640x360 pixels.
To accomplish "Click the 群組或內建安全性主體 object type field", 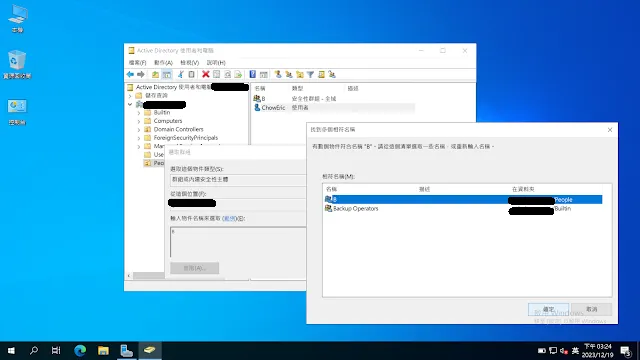I will pos(238,180).
